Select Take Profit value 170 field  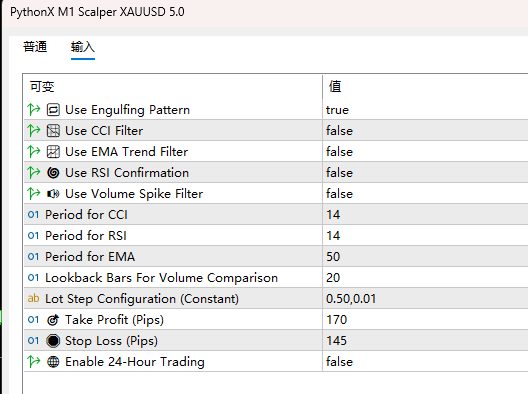coord(425,320)
